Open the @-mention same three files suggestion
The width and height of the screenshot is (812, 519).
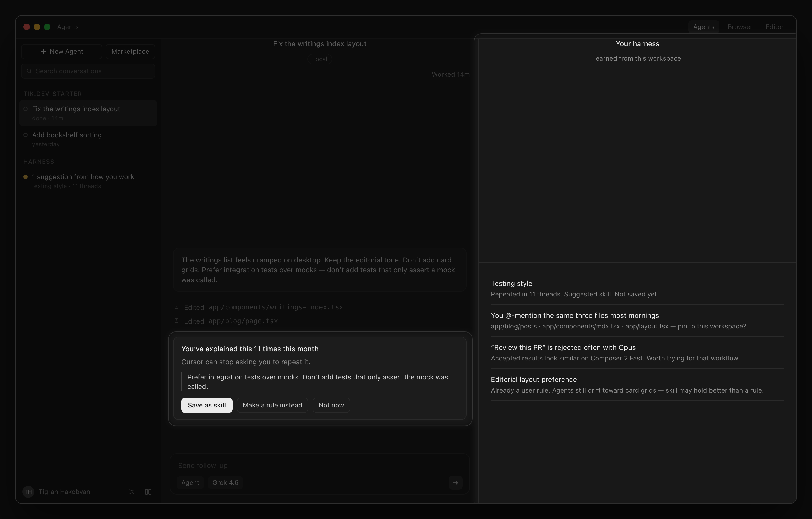point(637,321)
